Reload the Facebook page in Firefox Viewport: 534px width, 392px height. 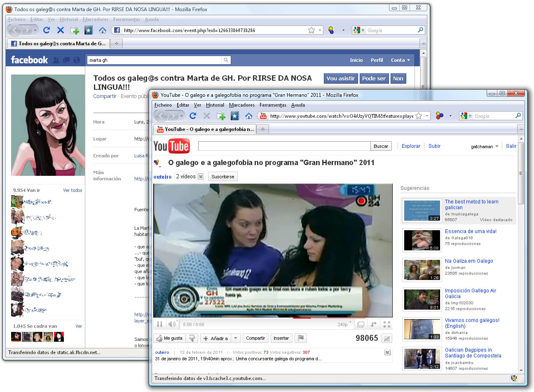click(46, 30)
